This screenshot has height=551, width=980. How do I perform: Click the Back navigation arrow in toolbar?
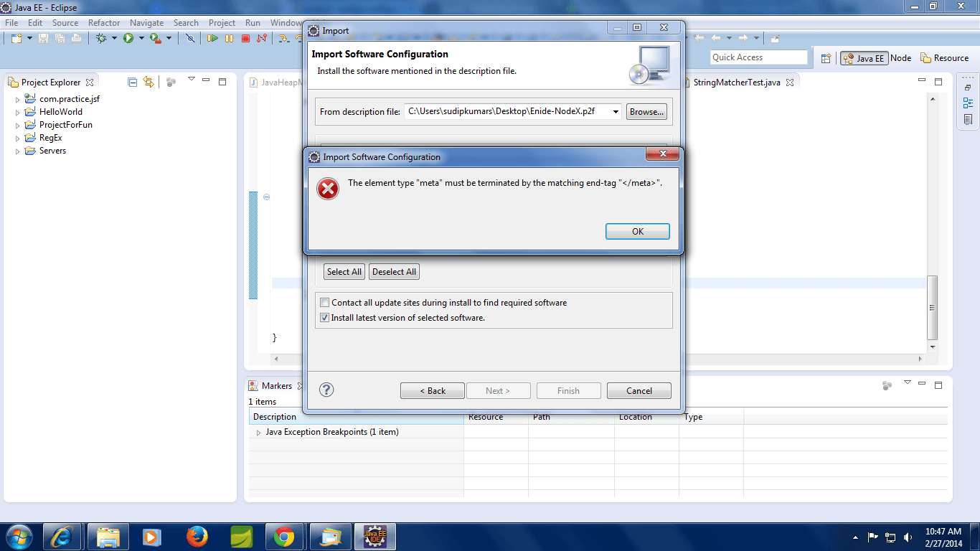point(717,38)
